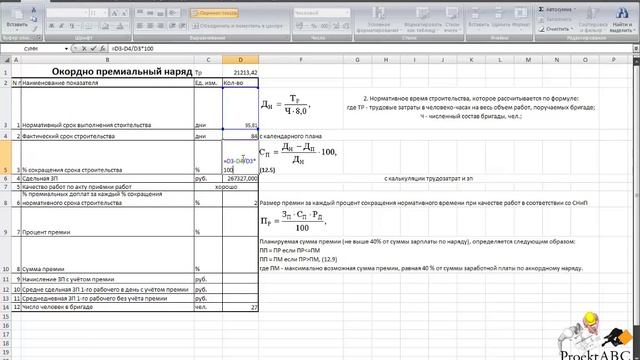The height and width of the screenshot is (360, 640).
Task: Center cell text horizontally
Action: tap(150, 26)
